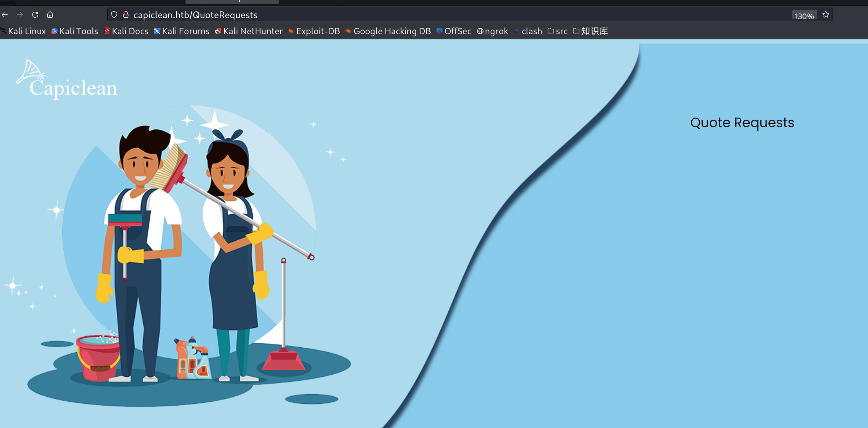Reload the current page
Viewport: 868px width, 428px height.
35,15
